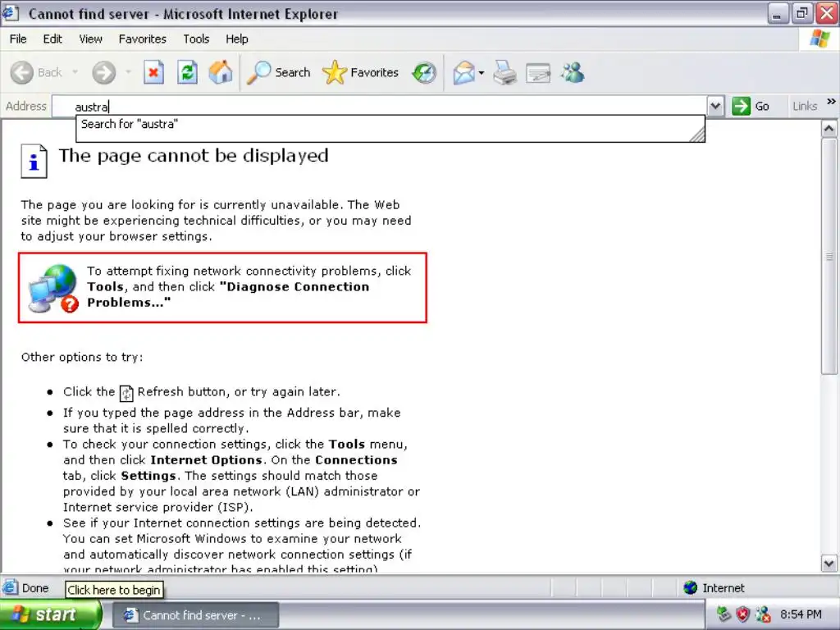Viewport: 840px width, 630px height.
Task: Click the bold "Internet Options" text
Action: (x=206, y=460)
